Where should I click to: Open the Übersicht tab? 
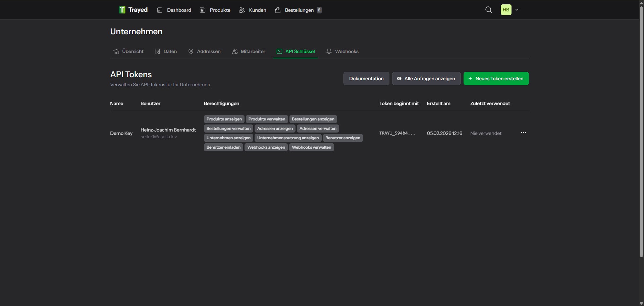coord(128,51)
